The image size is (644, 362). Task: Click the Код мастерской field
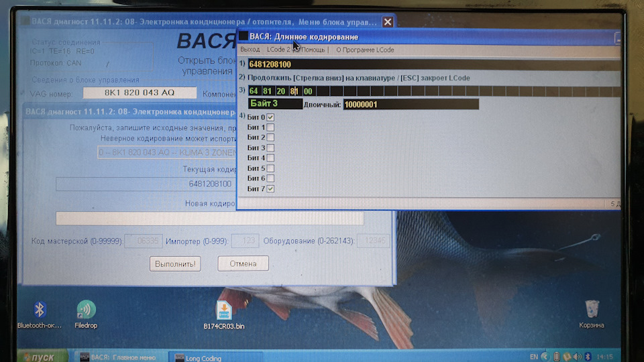[x=144, y=241]
